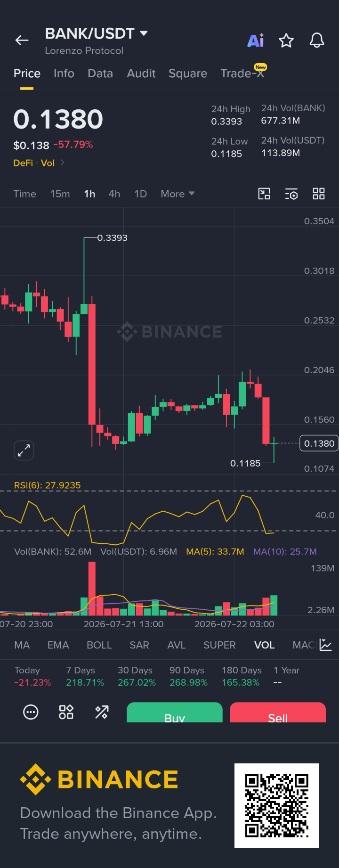Tap the 30 Days 267.02% performance

[x=137, y=676]
